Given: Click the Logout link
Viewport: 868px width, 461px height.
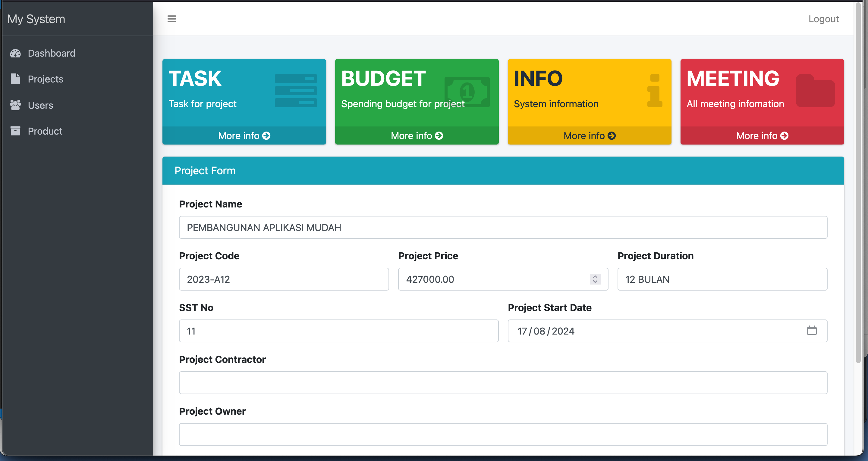Looking at the screenshot, I should [823, 19].
